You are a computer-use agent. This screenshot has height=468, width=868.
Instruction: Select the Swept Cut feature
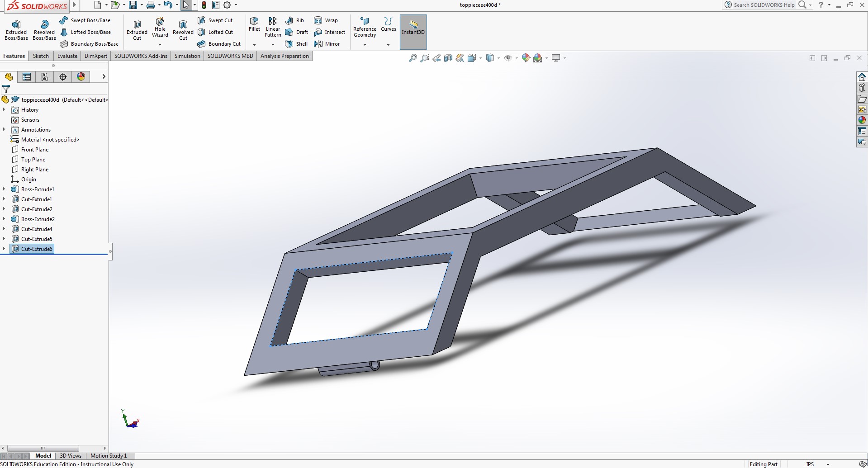click(x=215, y=20)
